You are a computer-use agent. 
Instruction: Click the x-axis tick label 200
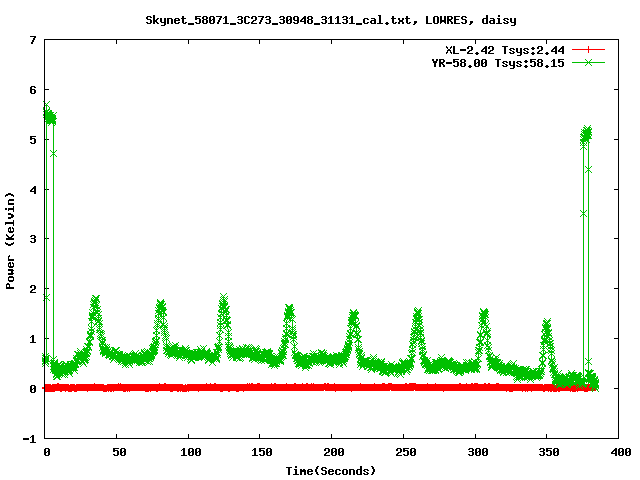(334, 452)
